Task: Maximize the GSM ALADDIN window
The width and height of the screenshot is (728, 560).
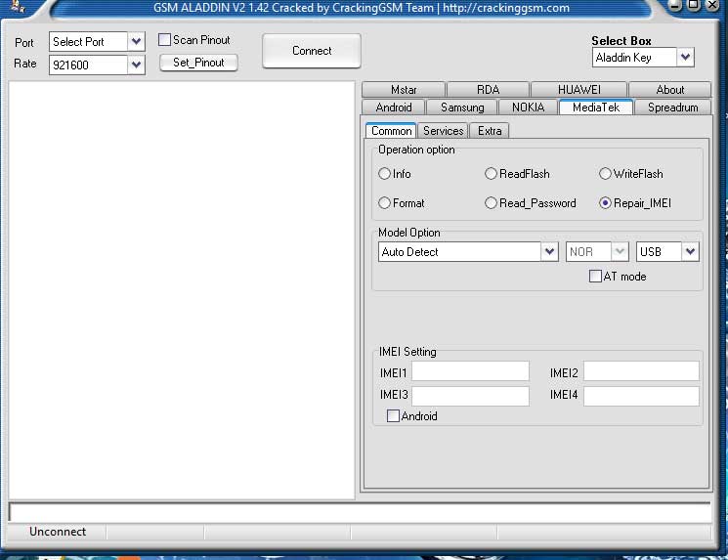Action: tap(694, 5)
